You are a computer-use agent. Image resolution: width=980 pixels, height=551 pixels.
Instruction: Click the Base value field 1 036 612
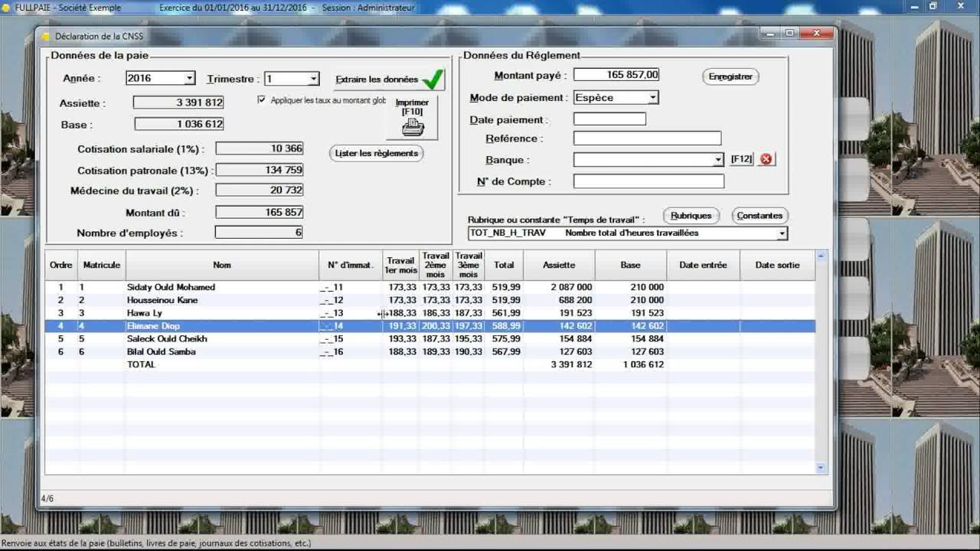(x=179, y=124)
